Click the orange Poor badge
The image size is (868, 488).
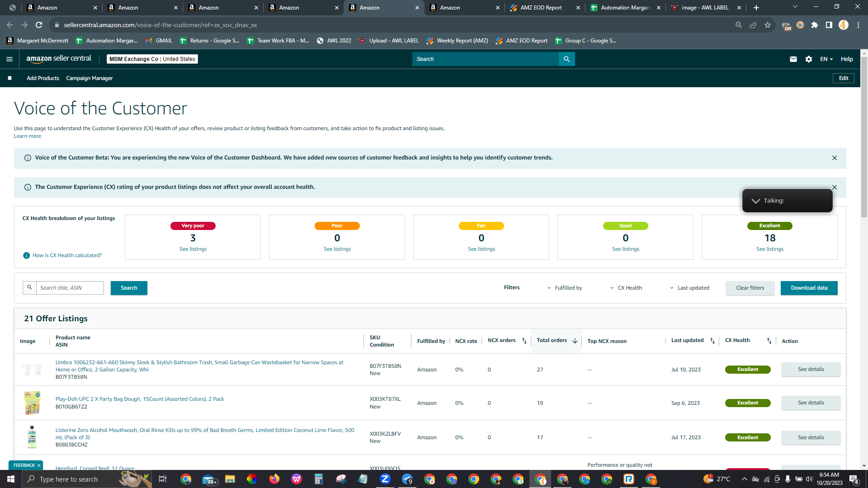[x=337, y=226]
